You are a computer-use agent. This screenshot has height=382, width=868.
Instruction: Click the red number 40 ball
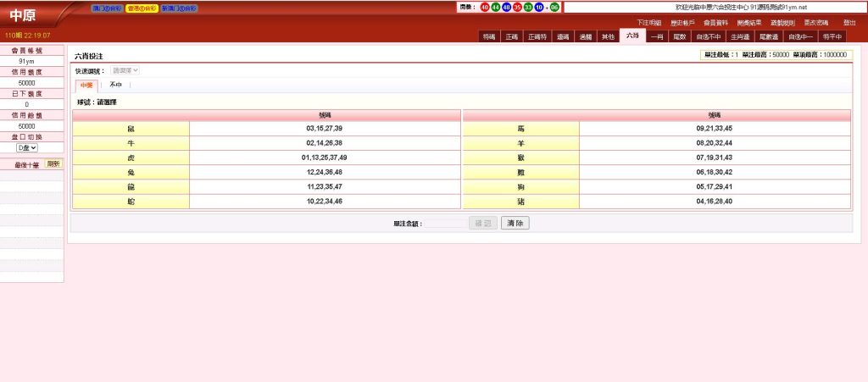(485, 7)
